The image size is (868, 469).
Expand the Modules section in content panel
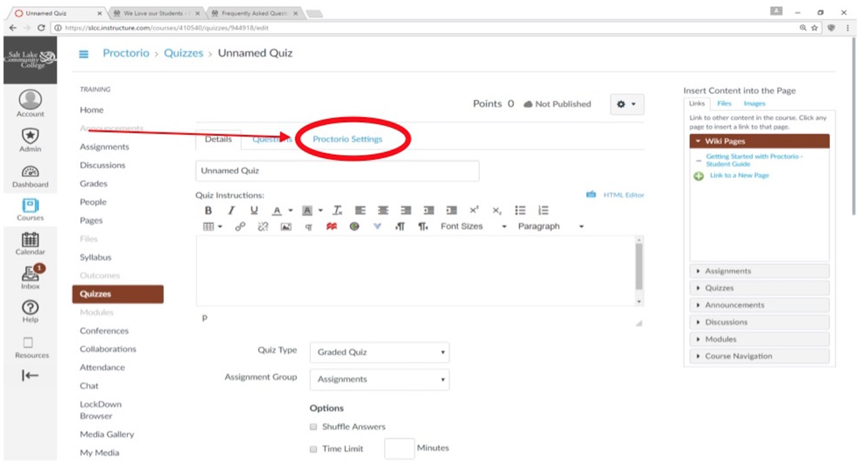[759, 339]
